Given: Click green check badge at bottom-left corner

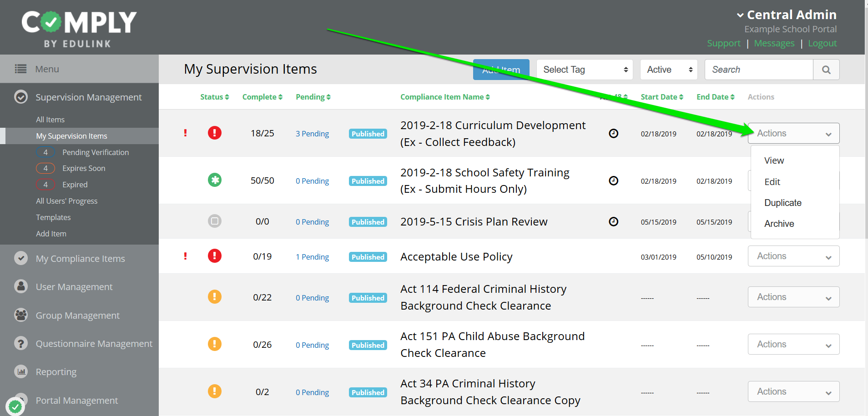Looking at the screenshot, I should point(15,406).
